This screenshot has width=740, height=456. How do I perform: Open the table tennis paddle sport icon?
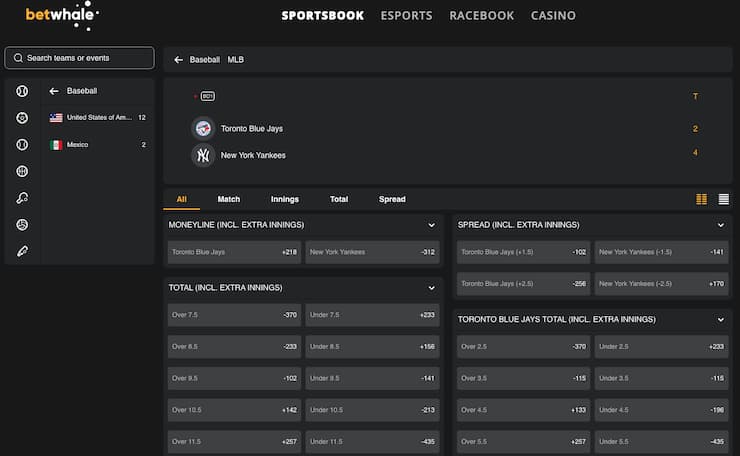point(22,198)
